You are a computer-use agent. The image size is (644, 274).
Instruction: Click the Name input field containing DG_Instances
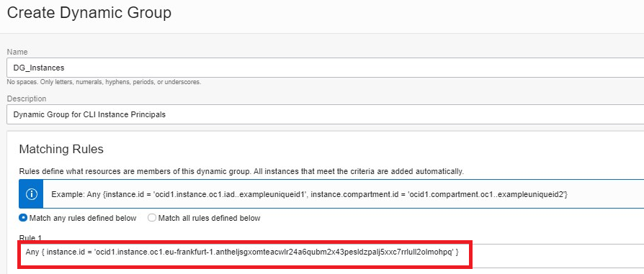click(326, 68)
